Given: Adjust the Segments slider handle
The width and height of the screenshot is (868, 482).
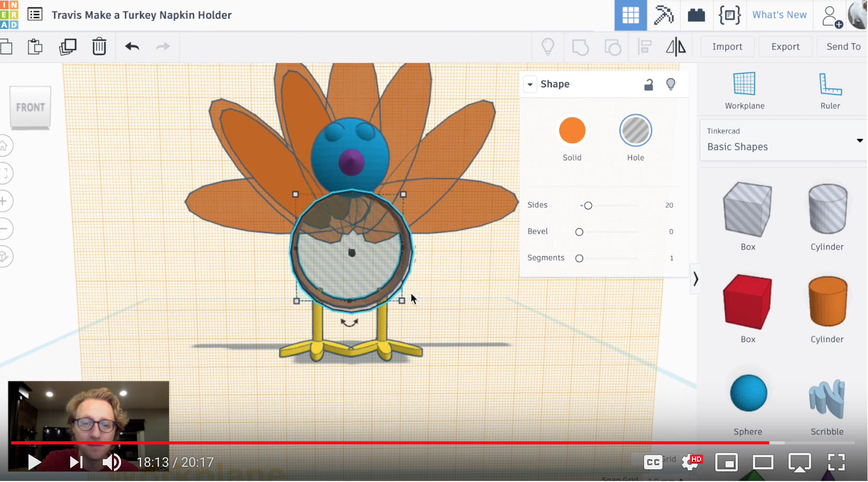Looking at the screenshot, I should pyautogui.click(x=579, y=258).
